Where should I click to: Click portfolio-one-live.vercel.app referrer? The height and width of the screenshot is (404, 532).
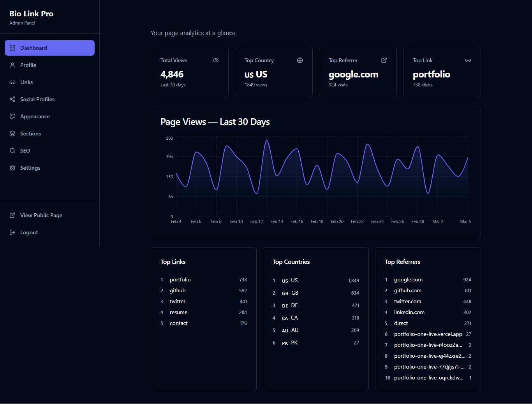[428, 334]
